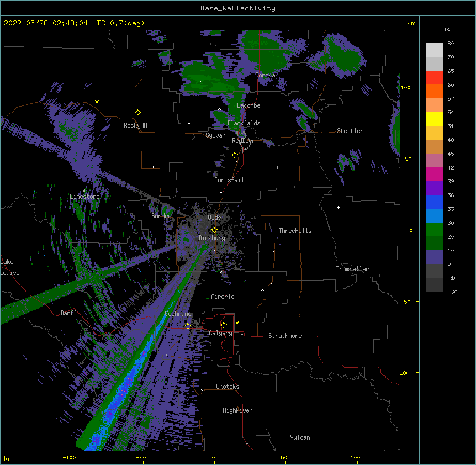The height and width of the screenshot is (465, 476).
Task: Click the Innisfail label
Action: [229, 180]
